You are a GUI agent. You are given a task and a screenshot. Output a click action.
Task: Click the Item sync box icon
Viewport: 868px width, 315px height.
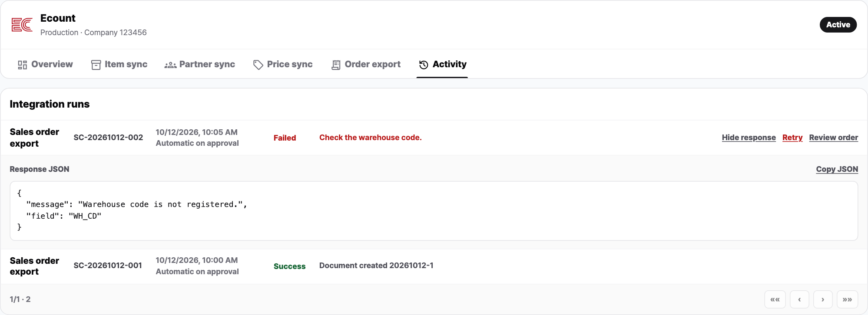(x=96, y=65)
